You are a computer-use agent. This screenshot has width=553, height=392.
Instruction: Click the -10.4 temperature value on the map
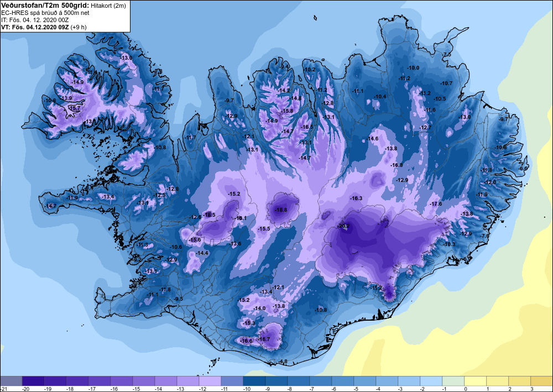click(380, 97)
